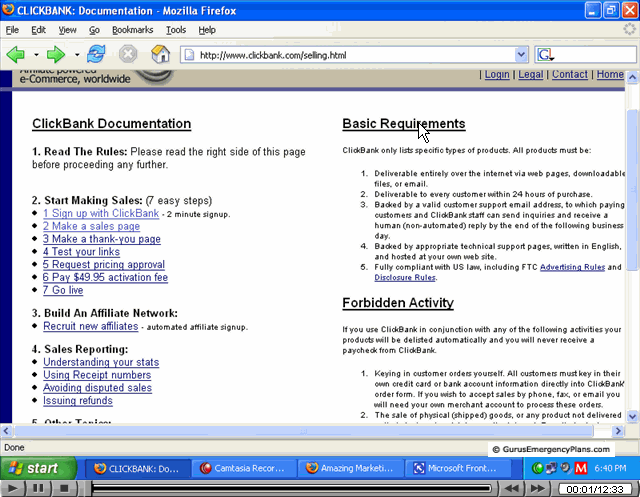Open the File menu
Image resolution: width=640 pixels, height=497 pixels.
(x=12, y=30)
